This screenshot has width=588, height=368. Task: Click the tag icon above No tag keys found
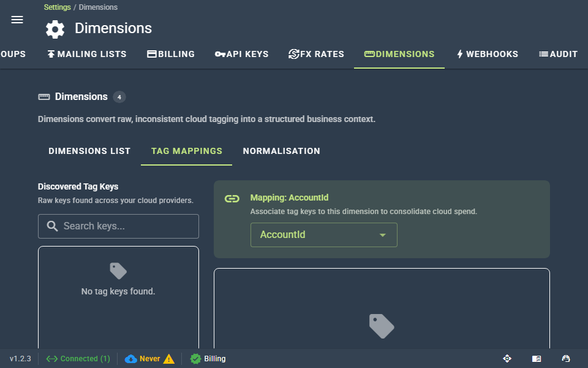click(x=118, y=270)
